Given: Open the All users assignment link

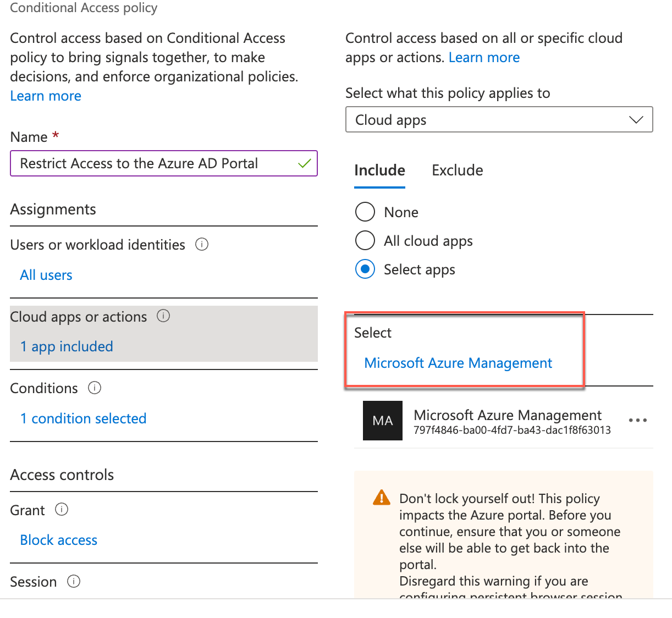Looking at the screenshot, I should pyautogui.click(x=46, y=275).
